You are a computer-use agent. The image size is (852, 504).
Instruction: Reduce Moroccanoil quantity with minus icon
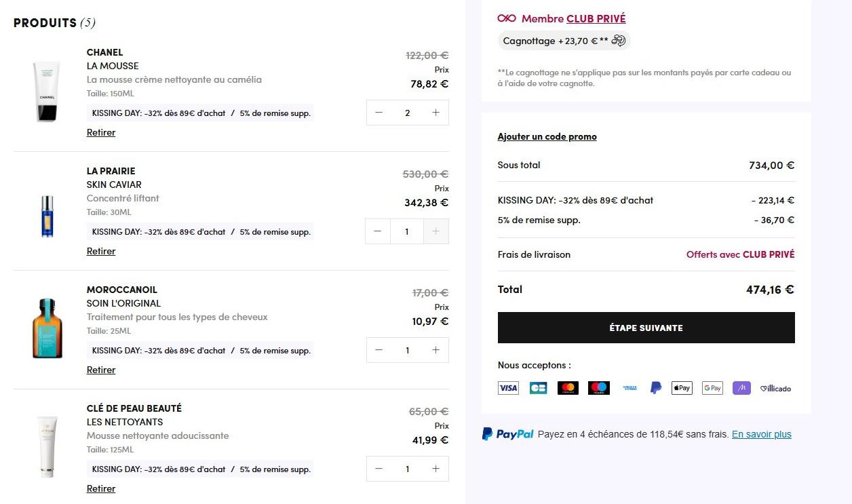(x=379, y=350)
